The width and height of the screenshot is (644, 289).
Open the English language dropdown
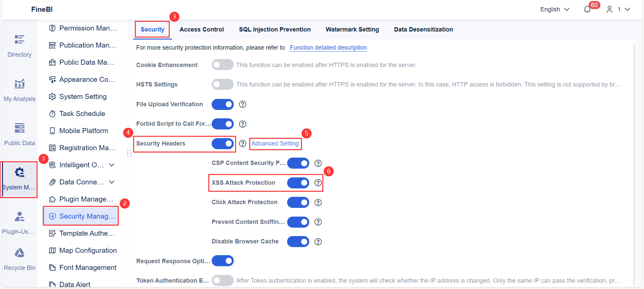click(554, 9)
